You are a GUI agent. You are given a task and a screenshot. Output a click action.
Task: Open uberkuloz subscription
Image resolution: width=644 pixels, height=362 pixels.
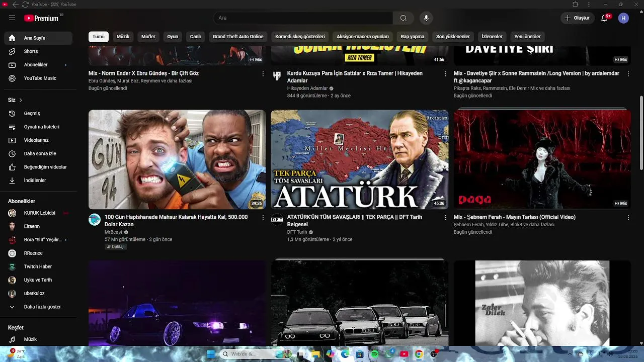click(x=38, y=294)
